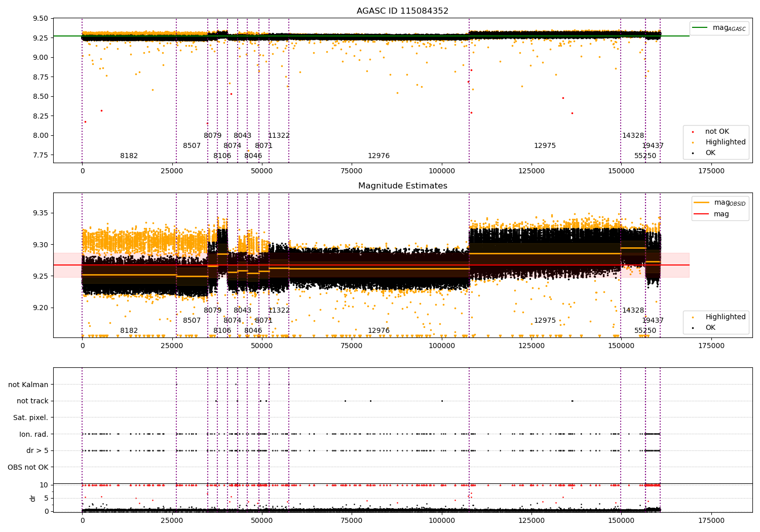Click obsid label 19437 in the top panel
This screenshot has width=760, height=532.
pyautogui.click(x=653, y=146)
